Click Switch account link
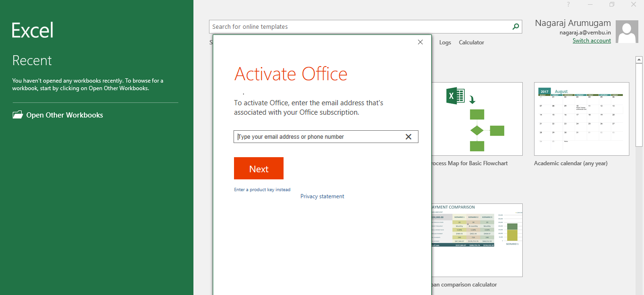Image resolution: width=644 pixels, height=295 pixels. pos(592,41)
